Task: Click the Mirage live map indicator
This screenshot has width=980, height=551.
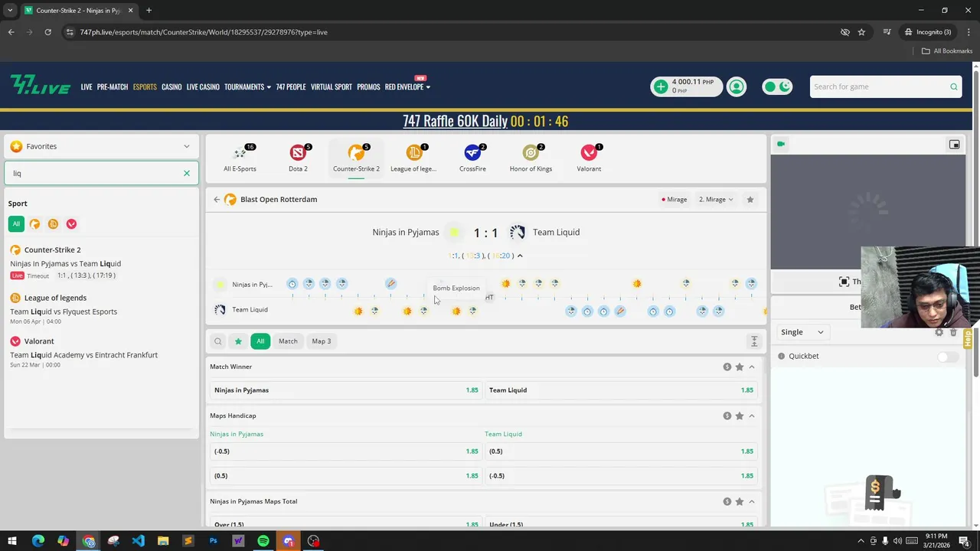Action: point(675,200)
